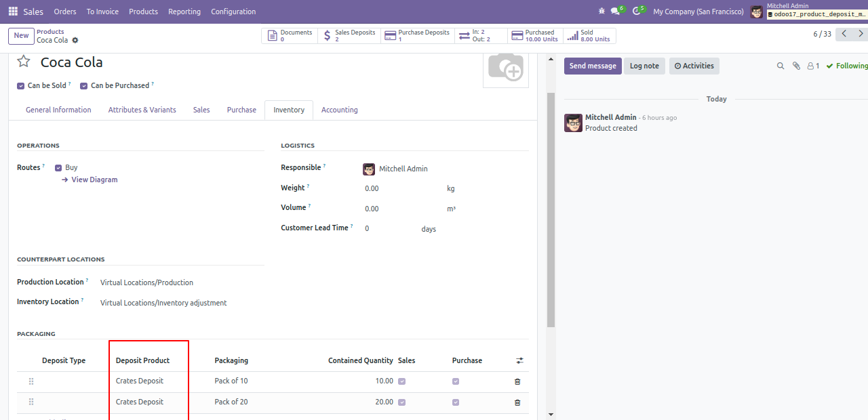This screenshot has width=868, height=420.
Task: Open the Reporting menu
Action: pos(184,12)
